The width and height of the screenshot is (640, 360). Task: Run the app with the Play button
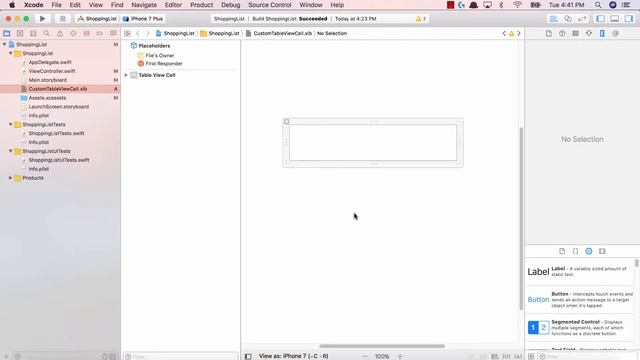pos(42,19)
